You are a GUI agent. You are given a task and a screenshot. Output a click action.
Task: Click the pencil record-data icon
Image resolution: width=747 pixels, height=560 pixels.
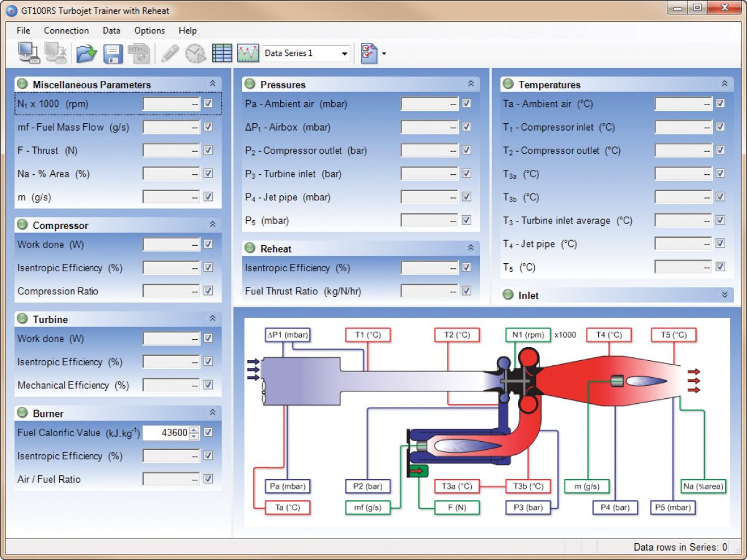[169, 54]
